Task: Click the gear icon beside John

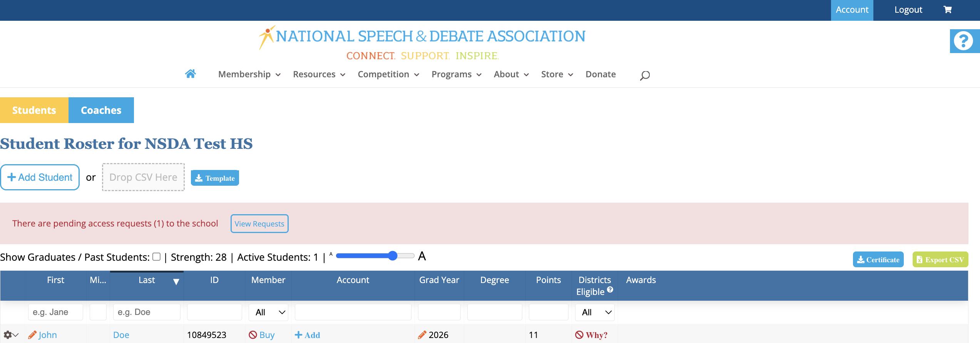Action: (x=8, y=335)
